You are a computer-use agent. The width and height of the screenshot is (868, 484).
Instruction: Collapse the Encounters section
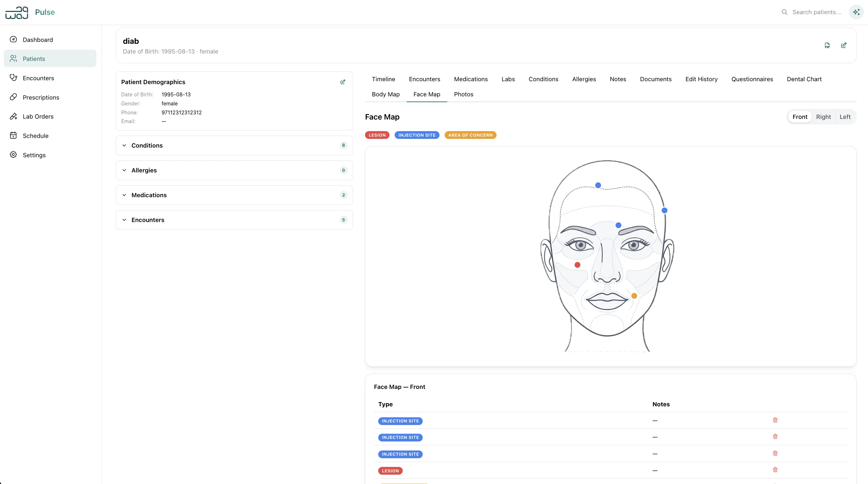[x=124, y=219]
